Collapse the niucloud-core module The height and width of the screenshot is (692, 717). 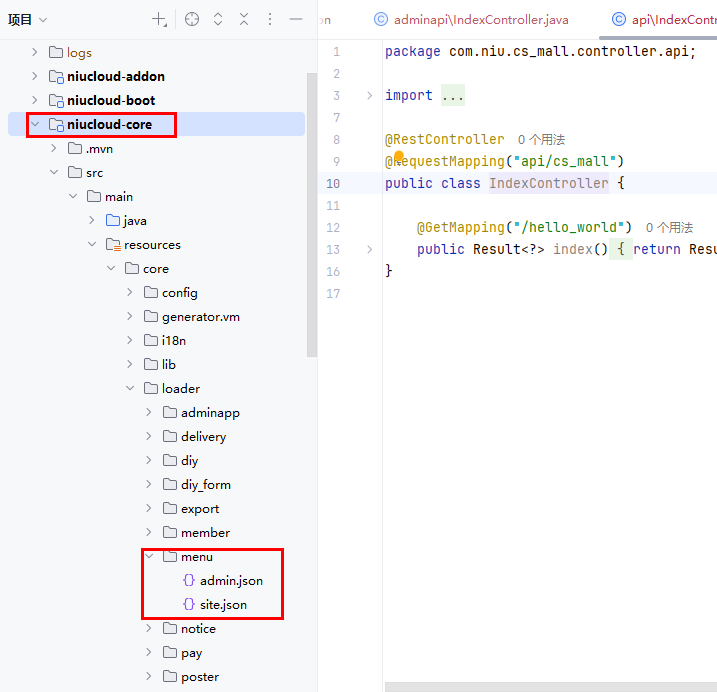coord(35,125)
